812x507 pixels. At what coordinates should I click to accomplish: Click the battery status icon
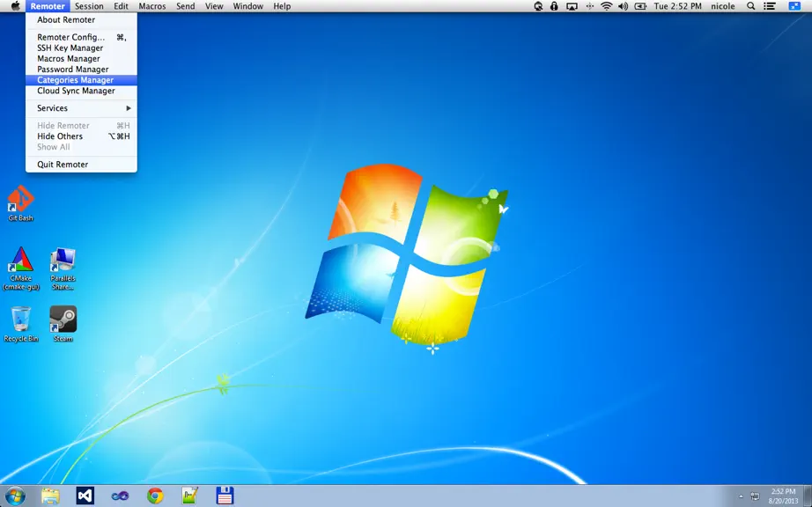(x=640, y=6)
